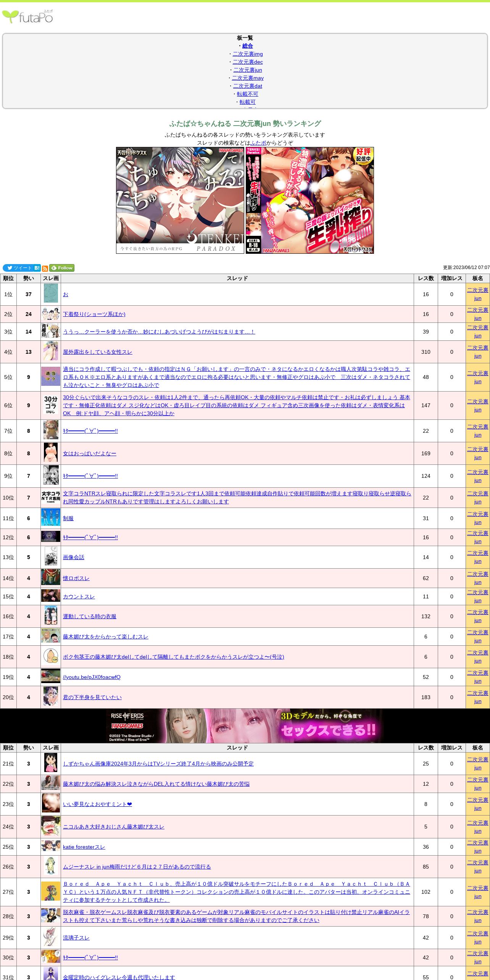
Task: Click the 生乳搾り right banner ad
Action: coord(310,200)
